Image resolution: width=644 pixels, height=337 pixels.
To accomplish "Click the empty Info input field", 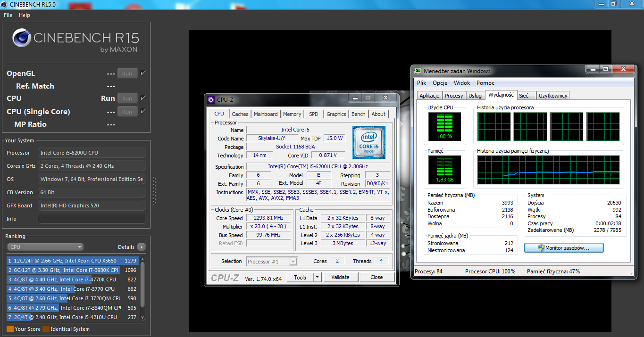I will (x=92, y=219).
